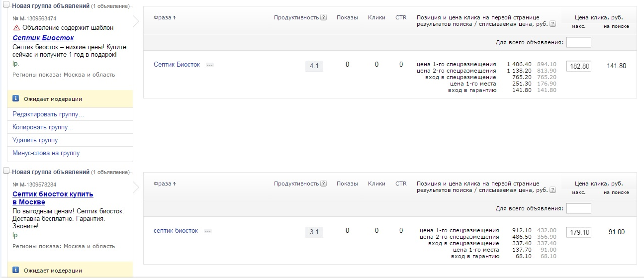Click the Показы column header in the first table
This screenshot has width=644, height=278.
point(347,17)
